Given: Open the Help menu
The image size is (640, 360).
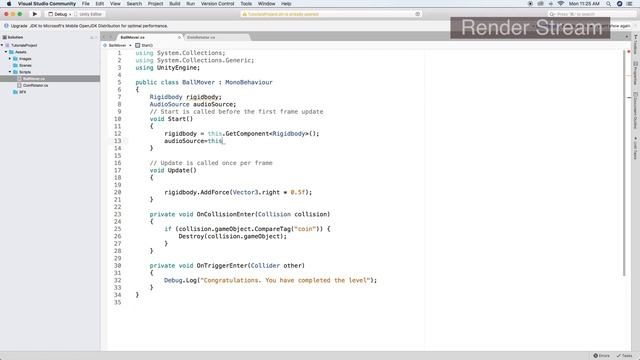Looking at the screenshot, I should click(286, 3).
